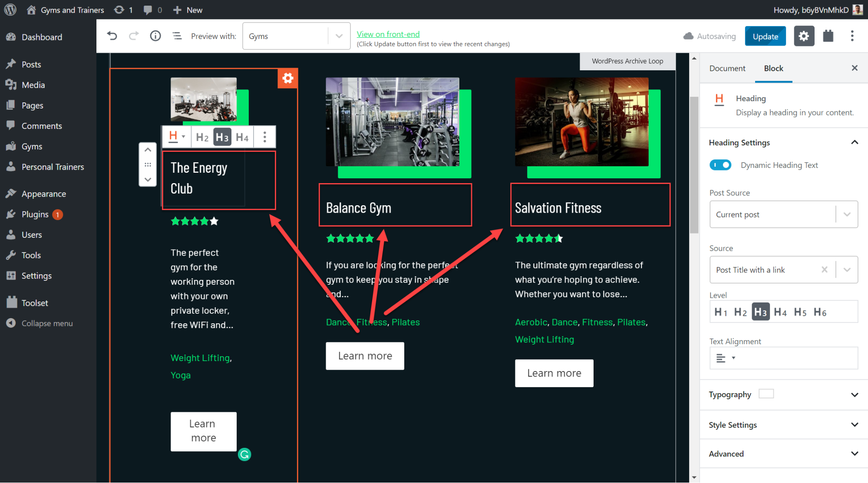Open the Toolset gear icon on Energy Club block
This screenshot has height=483, width=868.
(x=287, y=78)
